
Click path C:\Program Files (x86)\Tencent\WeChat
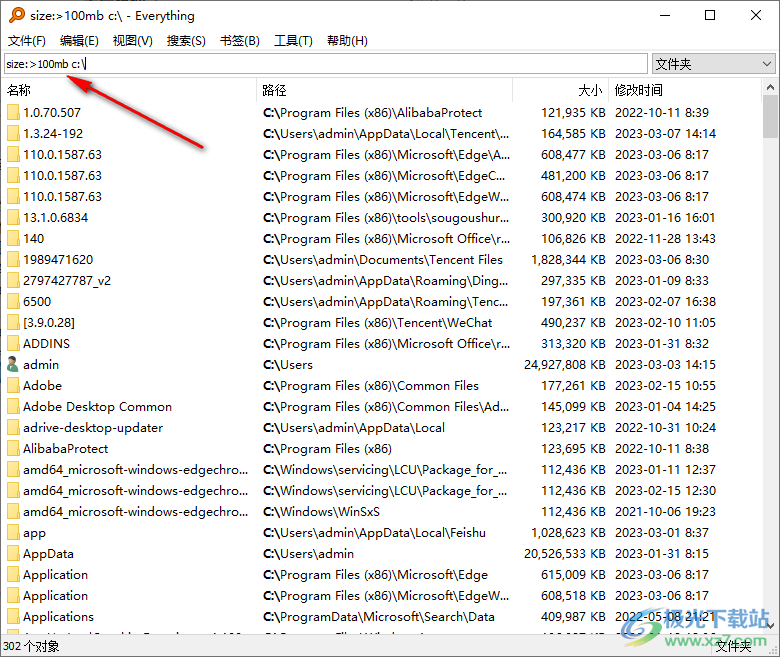(x=378, y=323)
